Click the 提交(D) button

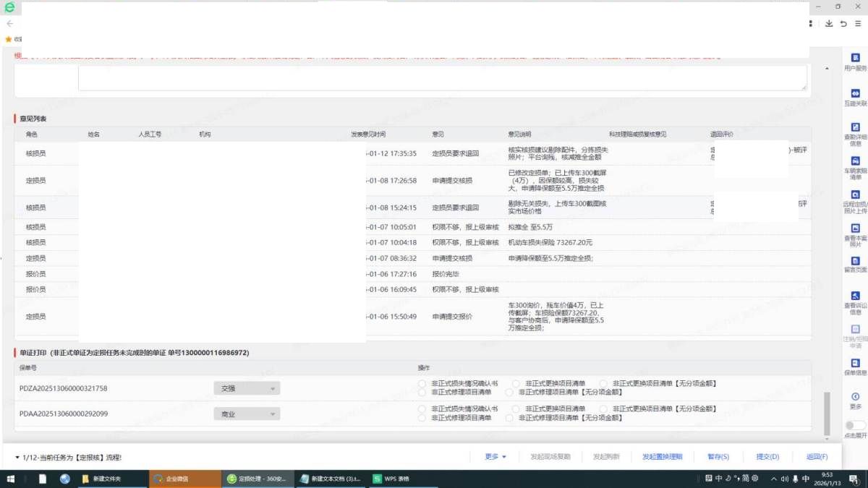pos(767,457)
